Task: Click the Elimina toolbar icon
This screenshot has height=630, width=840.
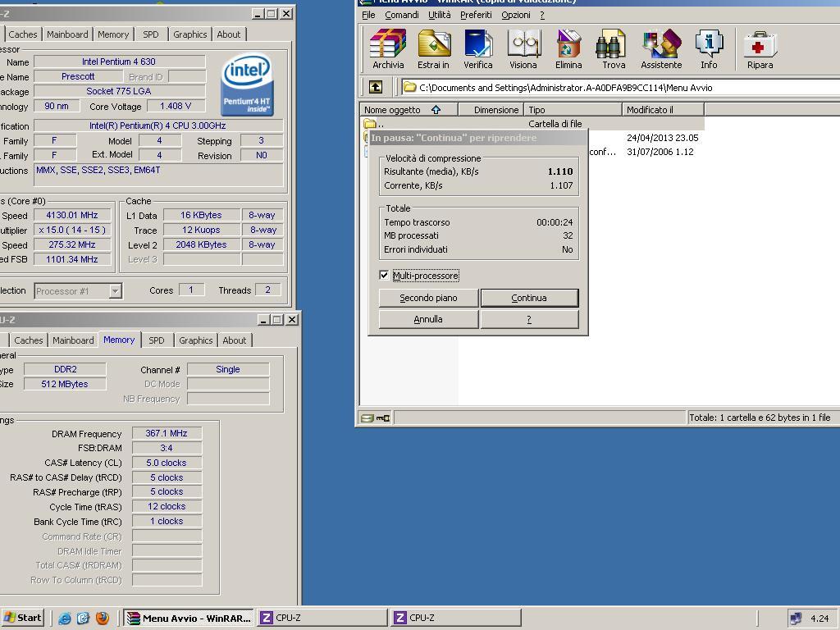Action: pos(568,49)
